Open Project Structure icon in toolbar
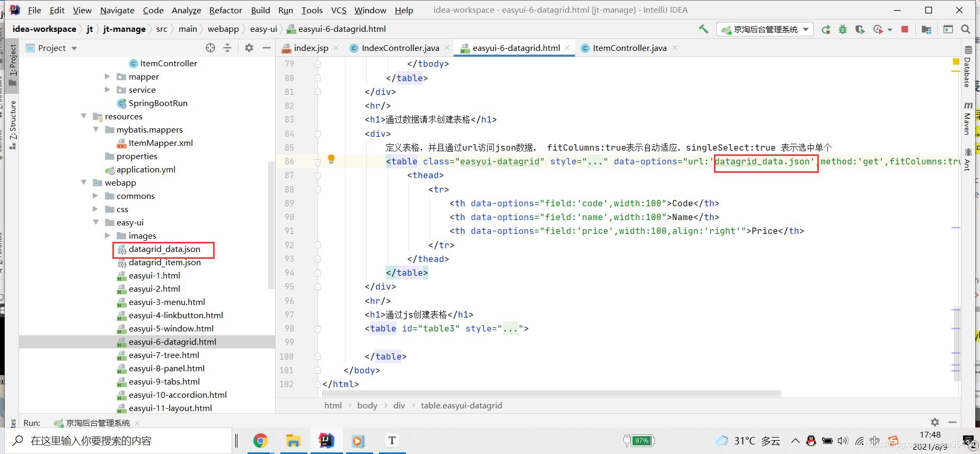The width and height of the screenshot is (980, 454). pos(926,29)
